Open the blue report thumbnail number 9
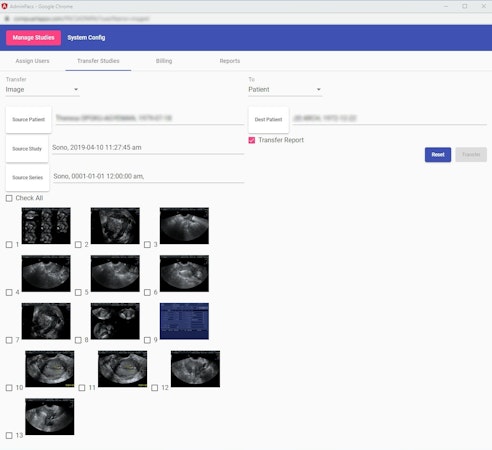The height and width of the screenshot is (450, 492). coord(184,321)
